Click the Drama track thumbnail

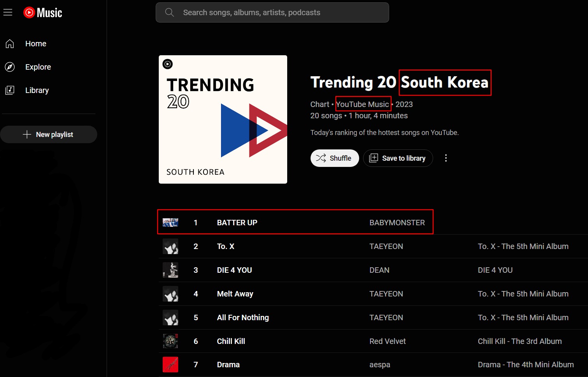click(170, 365)
